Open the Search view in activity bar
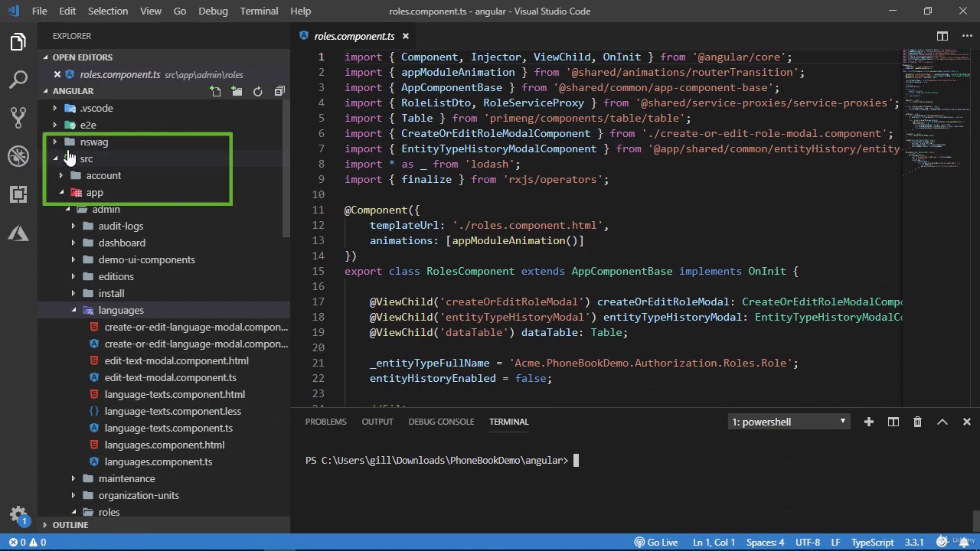The image size is (980, 551). pyautogui.click(x=18, y=80)
